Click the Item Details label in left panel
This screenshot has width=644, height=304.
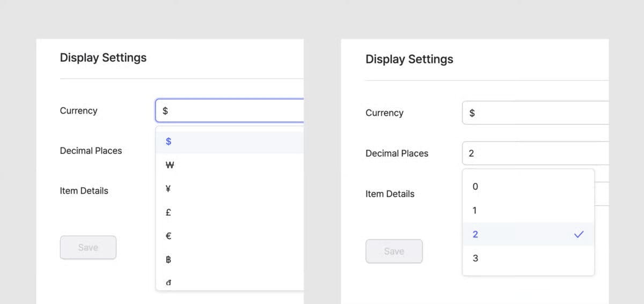pyautogui.click(x=84, y=191)
